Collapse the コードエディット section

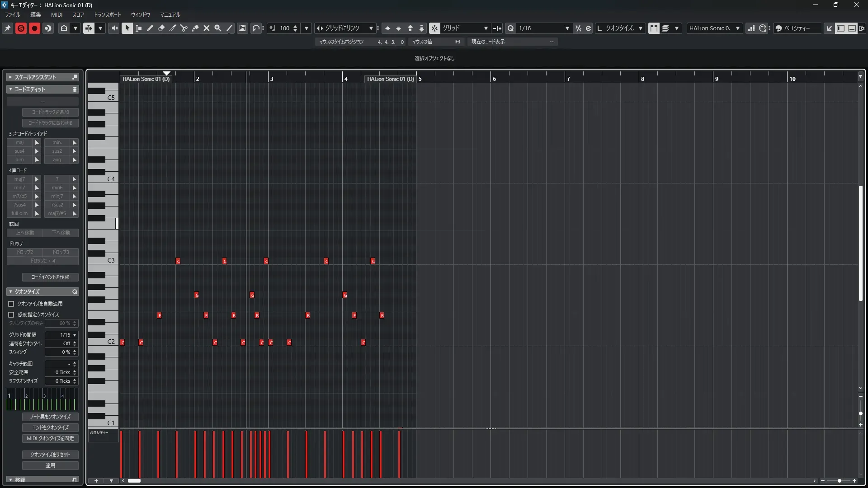pos(10,89)
